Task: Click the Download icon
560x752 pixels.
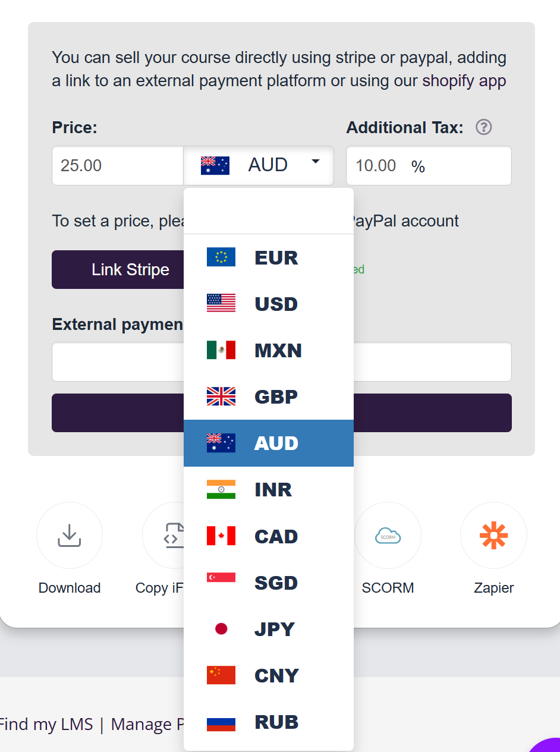Action: click(69, 535)
